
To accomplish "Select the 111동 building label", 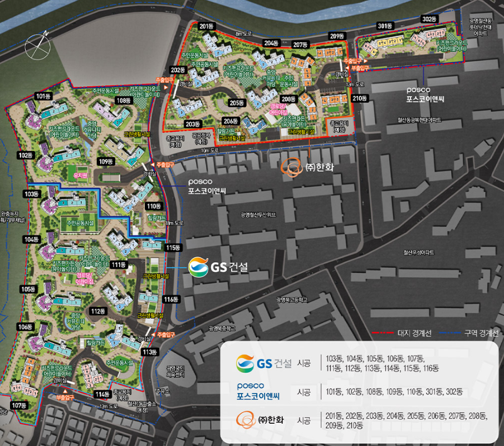I will click(x=119, y=264).
